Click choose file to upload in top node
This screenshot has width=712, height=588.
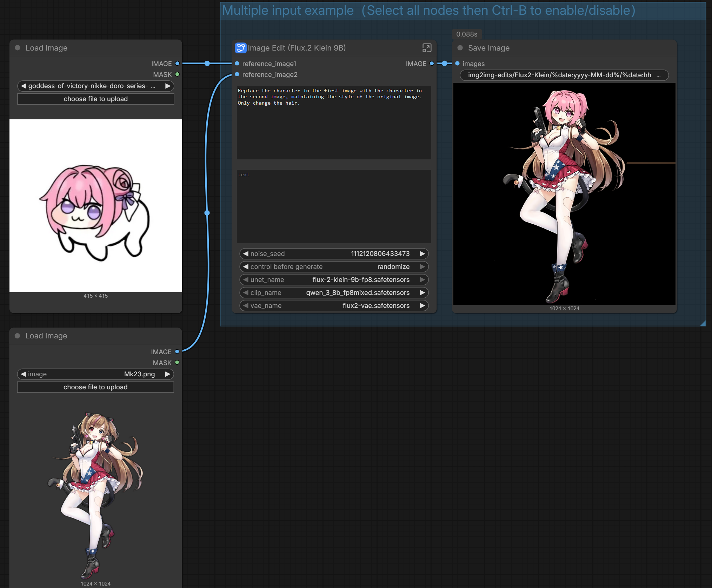pos(95,99)
